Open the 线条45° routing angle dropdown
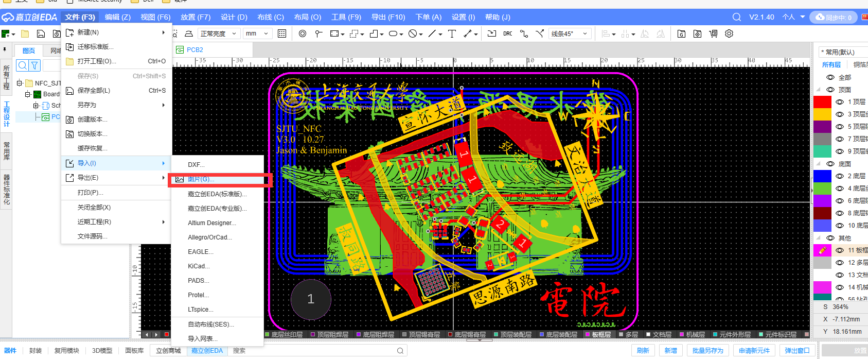 click(570, 33)
